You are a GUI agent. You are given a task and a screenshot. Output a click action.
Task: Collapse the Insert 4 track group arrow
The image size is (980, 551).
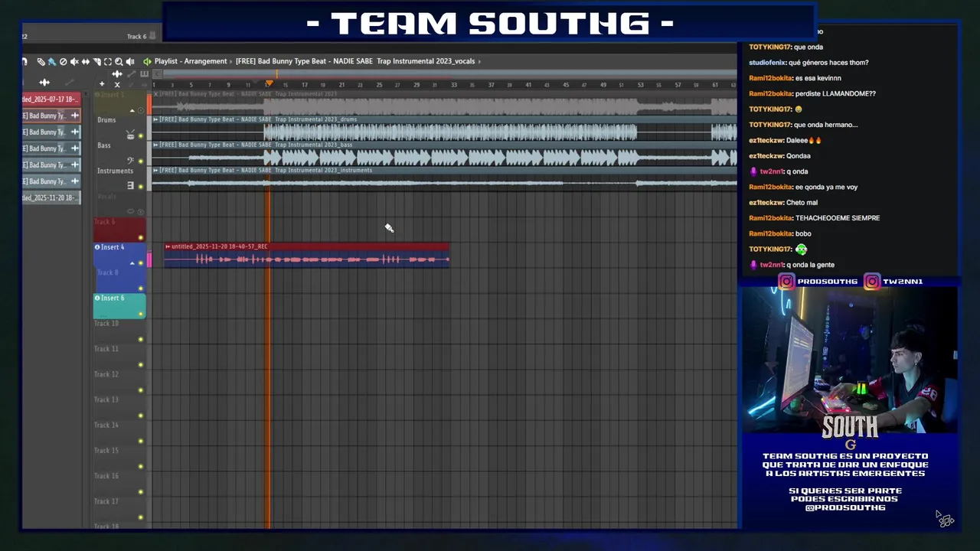(x=132, y=263)
